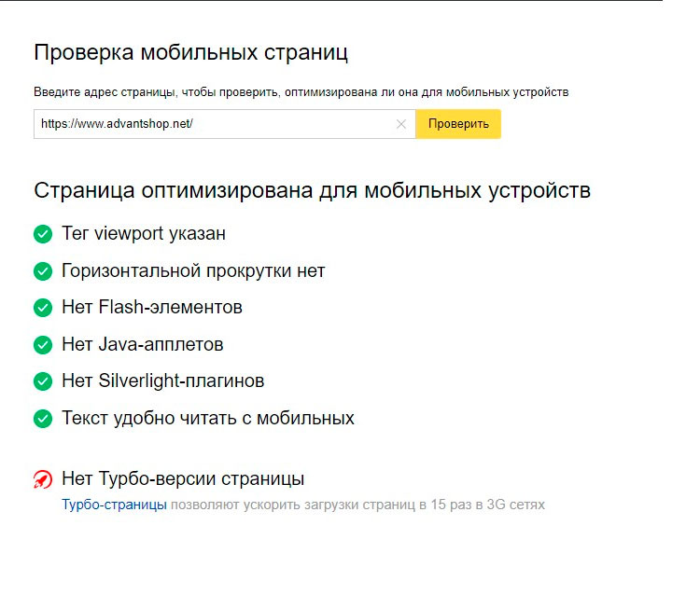Open the Турбо-страницы link

tap(114, 505)
